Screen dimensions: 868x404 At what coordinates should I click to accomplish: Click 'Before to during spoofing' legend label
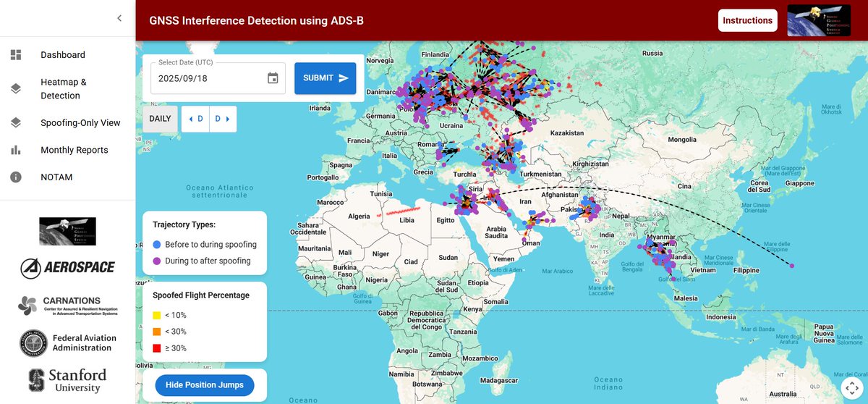[x=210, y=245]
